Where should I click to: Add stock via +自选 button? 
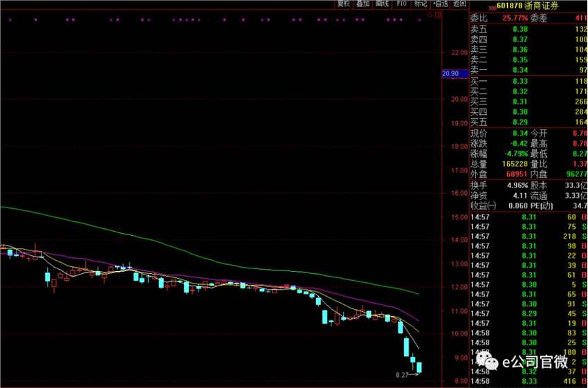(440, 3)
